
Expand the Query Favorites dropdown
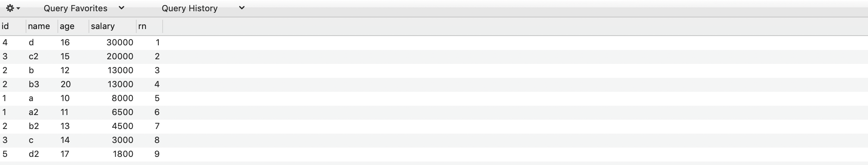click(x=84, y=8)
